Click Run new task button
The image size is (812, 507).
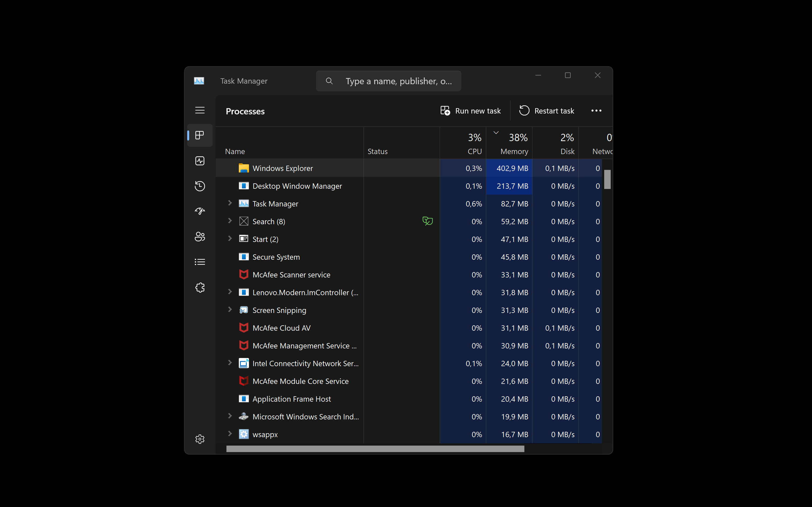[470, 111]
